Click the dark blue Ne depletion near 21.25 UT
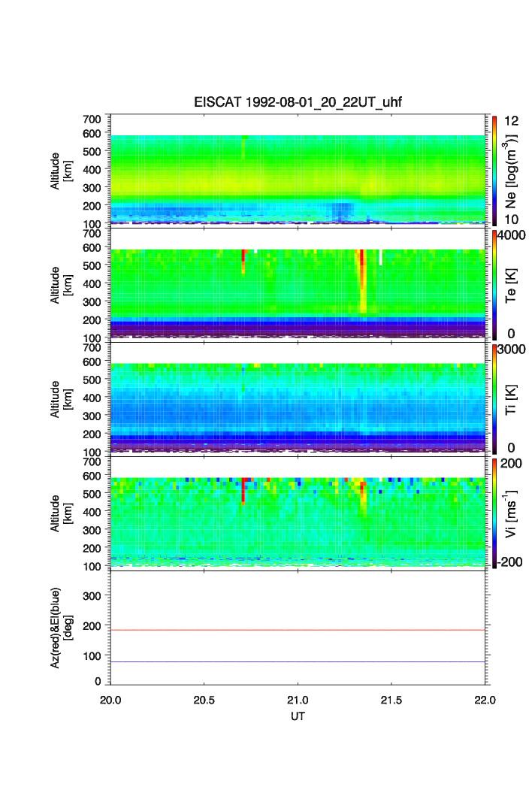Image resolution: width=532 pixels, height=799 pixels. 342,211
